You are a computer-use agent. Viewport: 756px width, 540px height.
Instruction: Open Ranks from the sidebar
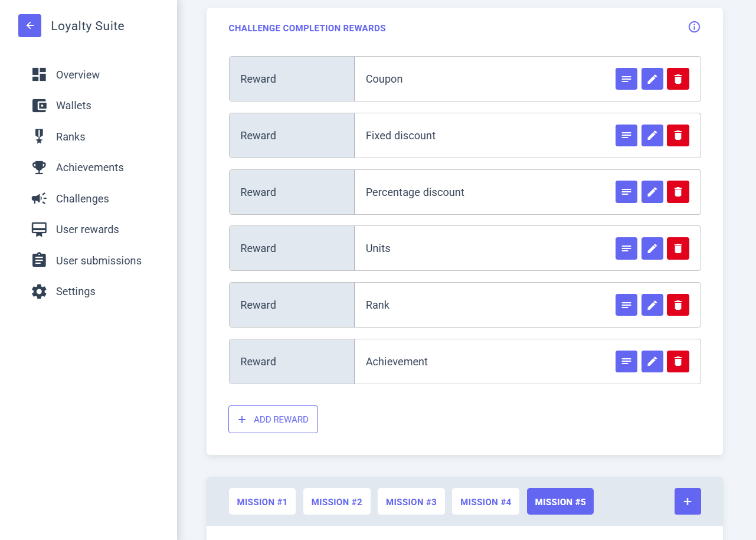point(71,137)
